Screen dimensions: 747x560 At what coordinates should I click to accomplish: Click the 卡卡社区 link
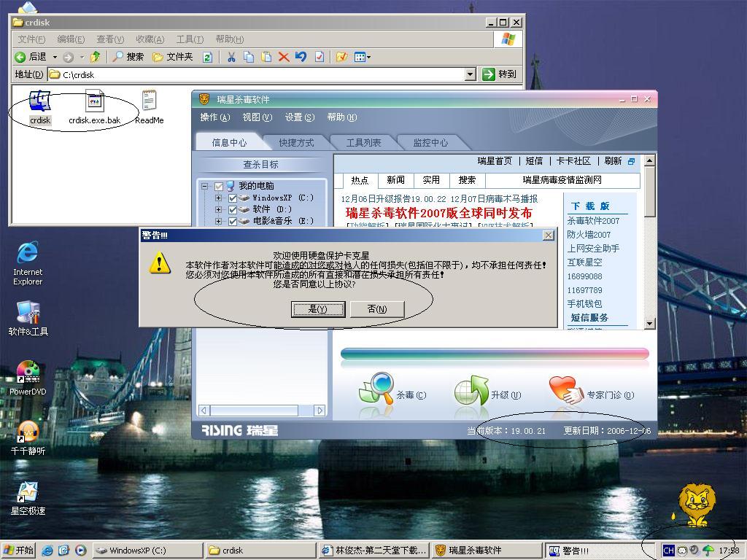[x=573, y=161]
